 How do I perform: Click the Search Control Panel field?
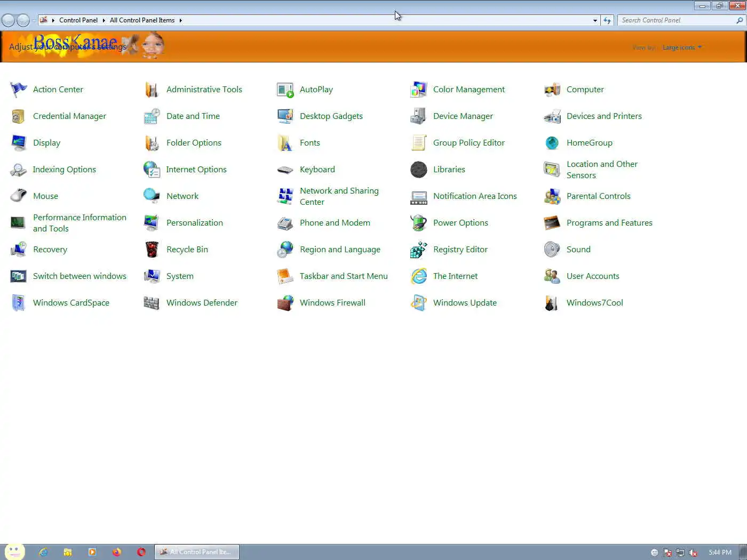(678, 20)
